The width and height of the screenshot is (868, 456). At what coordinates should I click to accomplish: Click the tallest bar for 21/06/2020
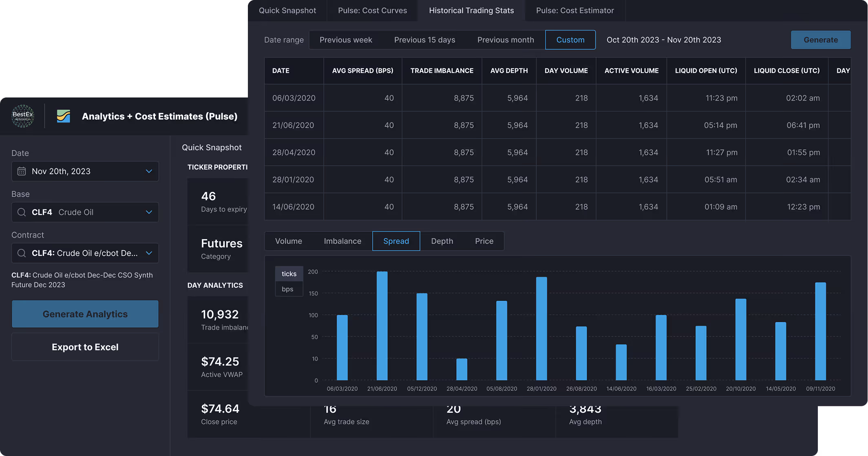coord(382,326)
